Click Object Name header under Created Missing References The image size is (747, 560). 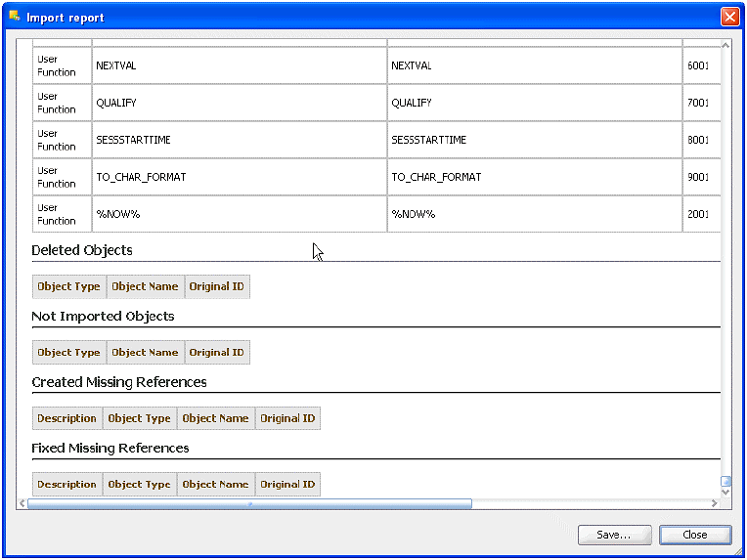coord(216,418)
